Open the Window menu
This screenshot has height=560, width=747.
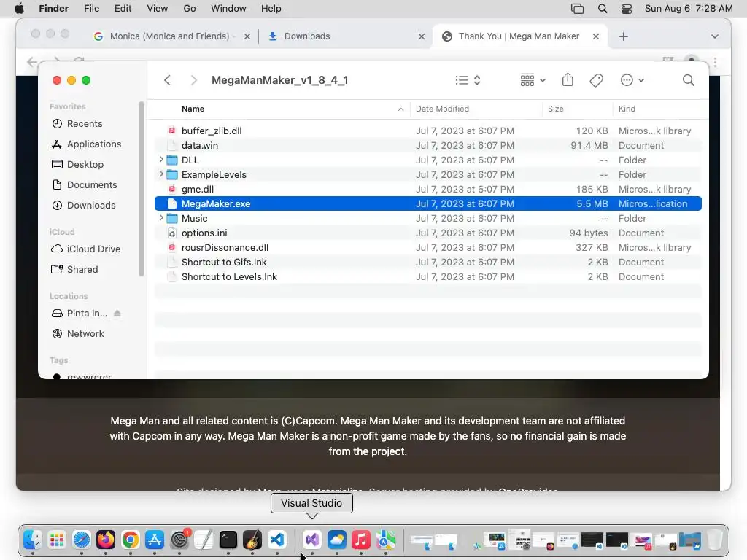click(x=228, y=9)
